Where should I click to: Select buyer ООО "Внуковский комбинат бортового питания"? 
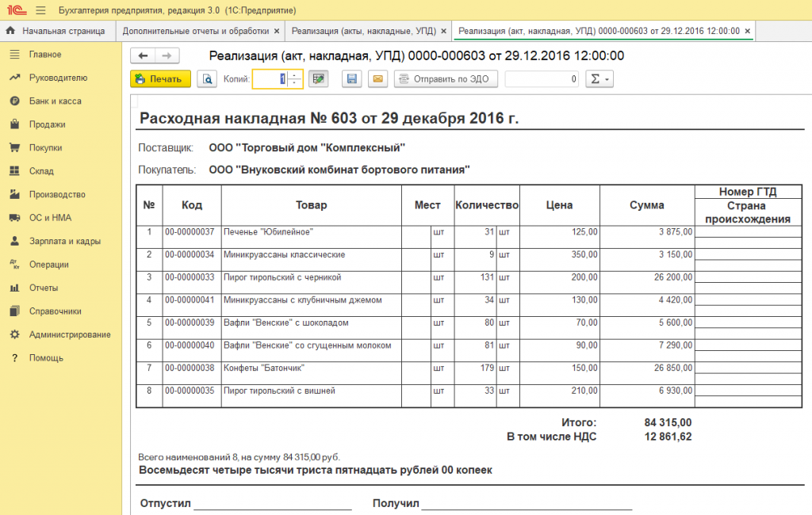coord(339,170)
